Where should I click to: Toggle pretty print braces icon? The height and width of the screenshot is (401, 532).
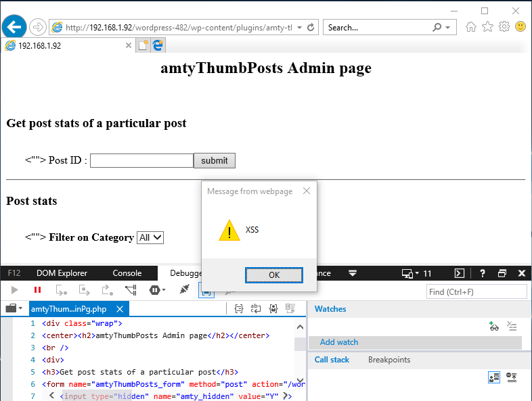pos(239,308)
